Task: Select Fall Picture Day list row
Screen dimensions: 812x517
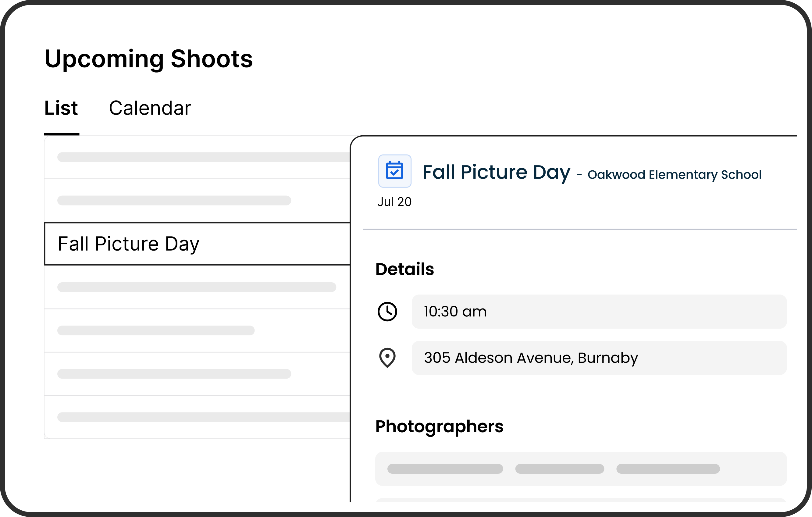Action: 197,244
